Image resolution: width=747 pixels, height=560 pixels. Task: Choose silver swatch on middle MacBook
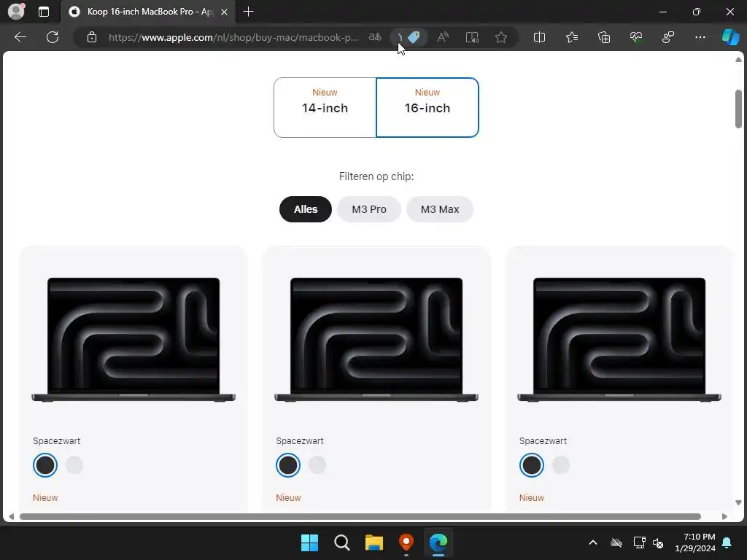(x=317, y=465)
